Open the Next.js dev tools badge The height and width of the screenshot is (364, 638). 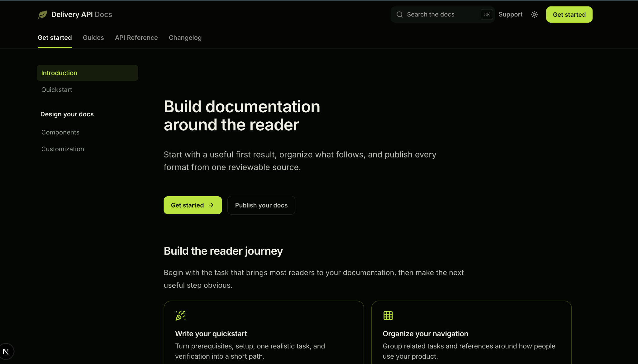click(x=6, y=352)
